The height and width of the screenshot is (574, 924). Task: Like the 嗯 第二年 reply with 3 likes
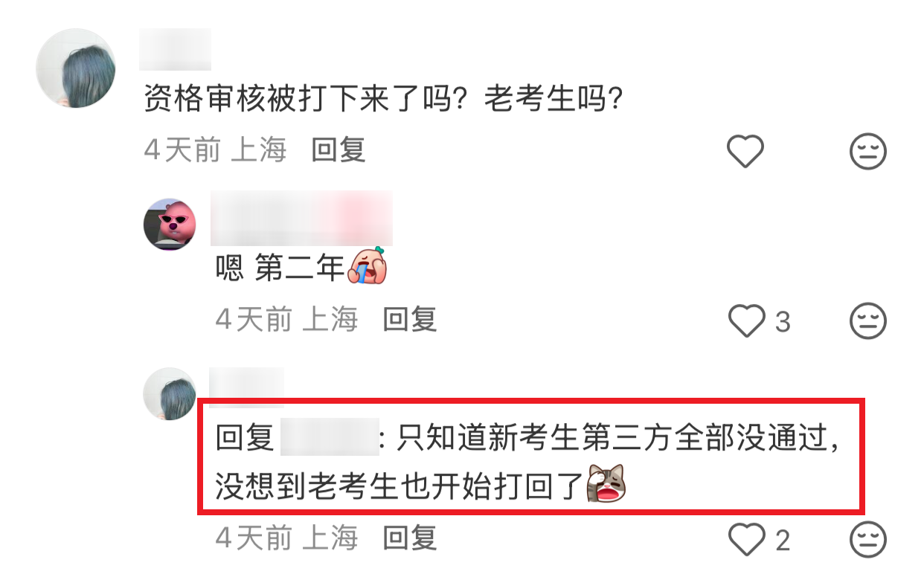coord(746,321)
